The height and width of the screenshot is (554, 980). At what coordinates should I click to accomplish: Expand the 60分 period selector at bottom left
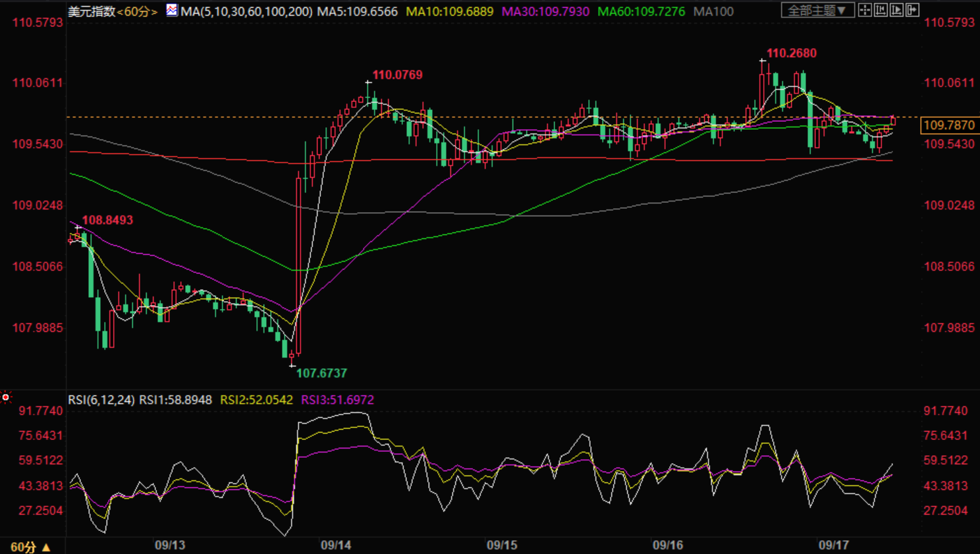pos(30,547)
